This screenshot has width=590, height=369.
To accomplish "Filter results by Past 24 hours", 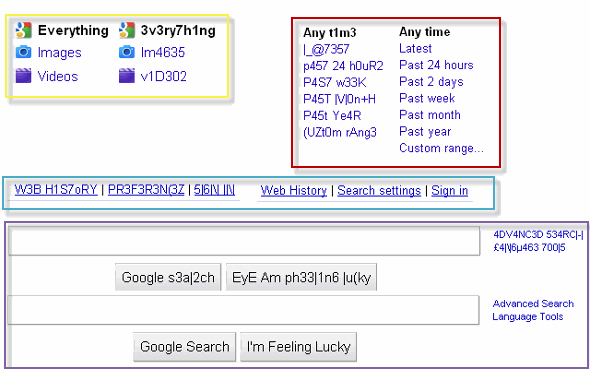I will coord(436,65).
